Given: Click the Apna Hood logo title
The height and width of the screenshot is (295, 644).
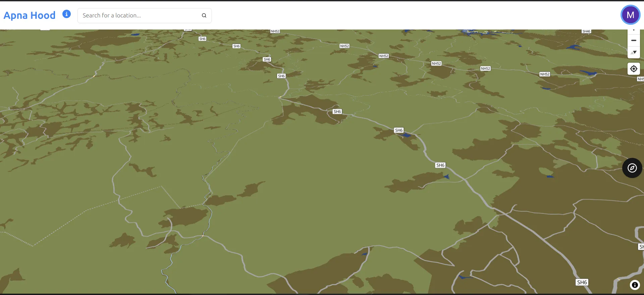Looking at the screenshot, I should point(30,15).
